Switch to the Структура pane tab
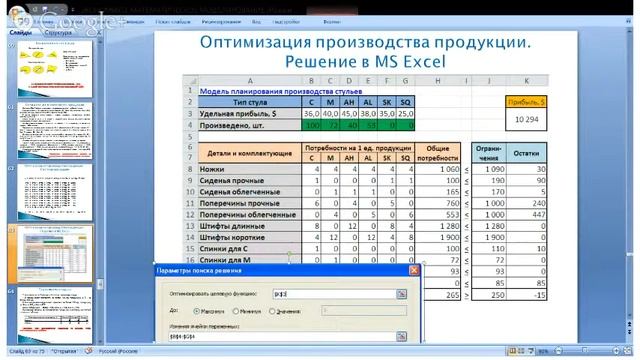 [58, 32]
